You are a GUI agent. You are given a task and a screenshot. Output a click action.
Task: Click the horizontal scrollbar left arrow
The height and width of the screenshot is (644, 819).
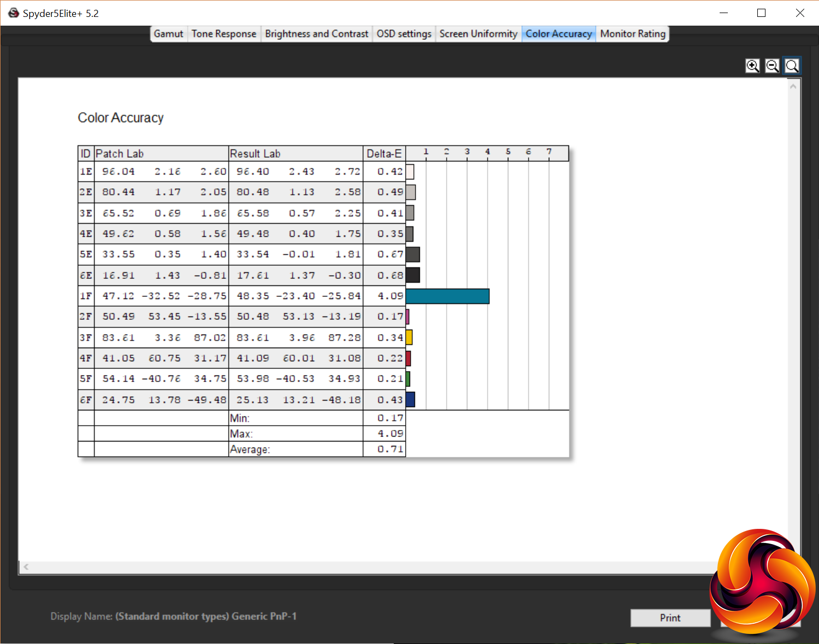26,567
